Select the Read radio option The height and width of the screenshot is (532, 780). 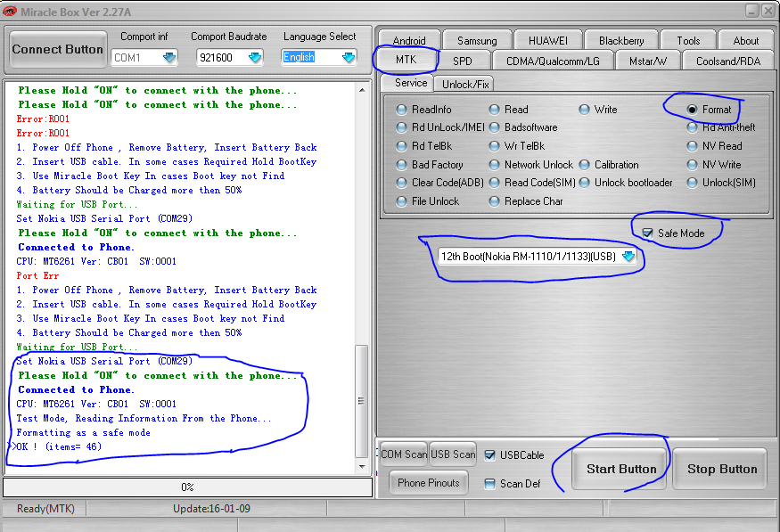[x=494, y=110]
